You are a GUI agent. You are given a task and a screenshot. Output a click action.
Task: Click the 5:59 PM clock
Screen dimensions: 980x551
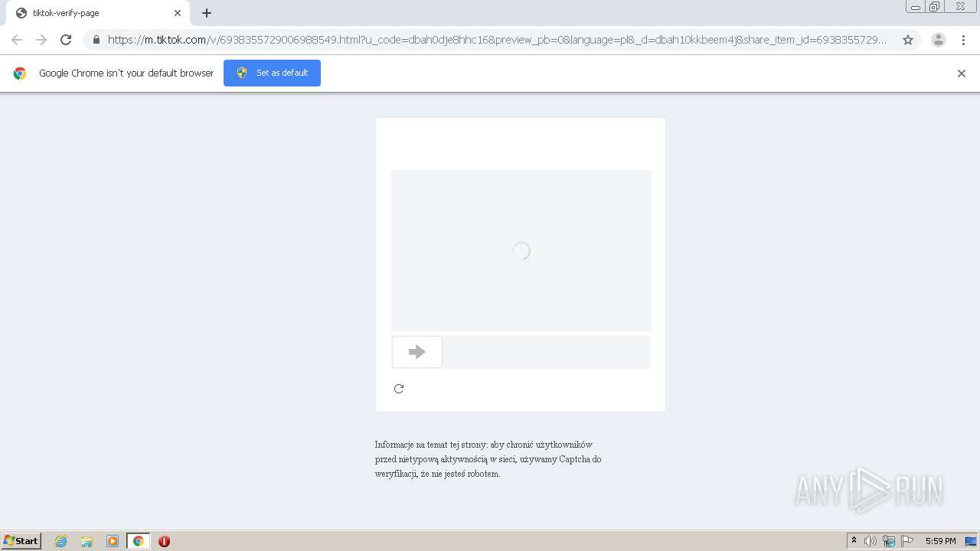tap(940, 541)
